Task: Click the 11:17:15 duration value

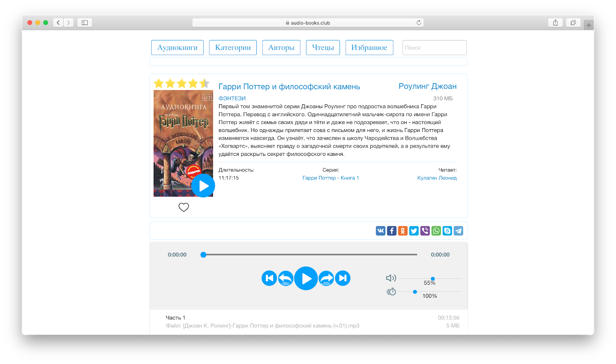Action: pos(229,178)
